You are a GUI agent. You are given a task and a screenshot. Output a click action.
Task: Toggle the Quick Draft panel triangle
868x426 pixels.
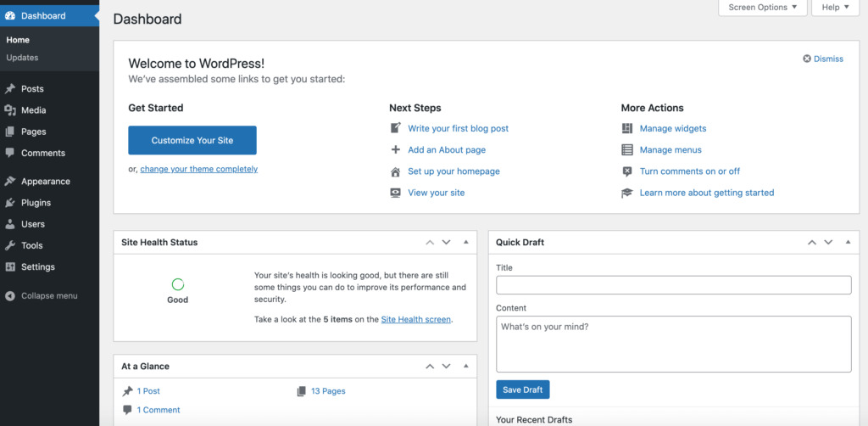click(x=848, y=242)
